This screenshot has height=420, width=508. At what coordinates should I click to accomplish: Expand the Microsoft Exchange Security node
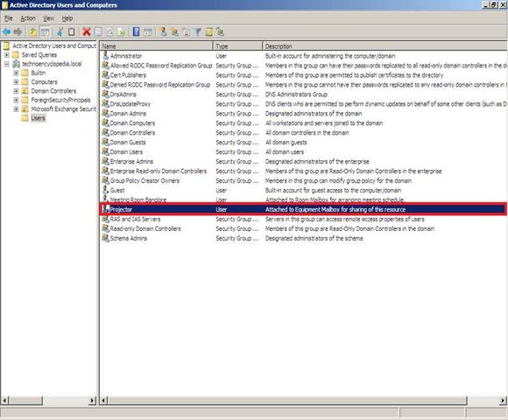pos(16,109)
